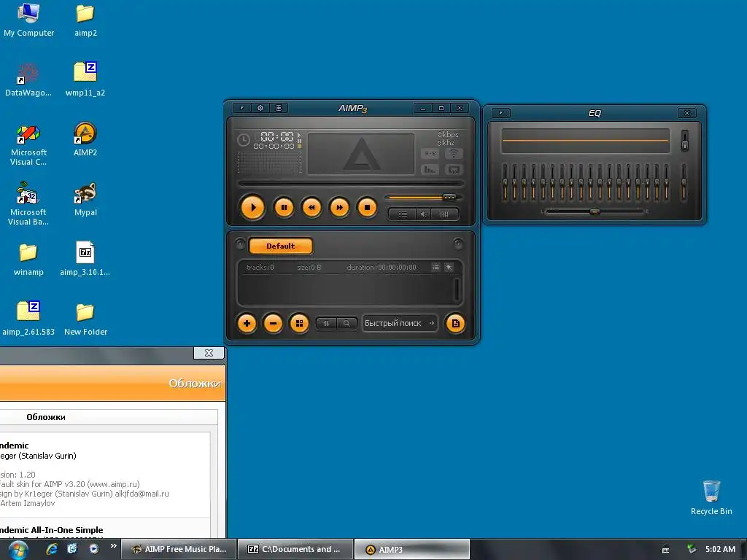Pause playback in the AIMP3 player
Viewport: 747px width, 560px height.
click(x=284, y=208)
